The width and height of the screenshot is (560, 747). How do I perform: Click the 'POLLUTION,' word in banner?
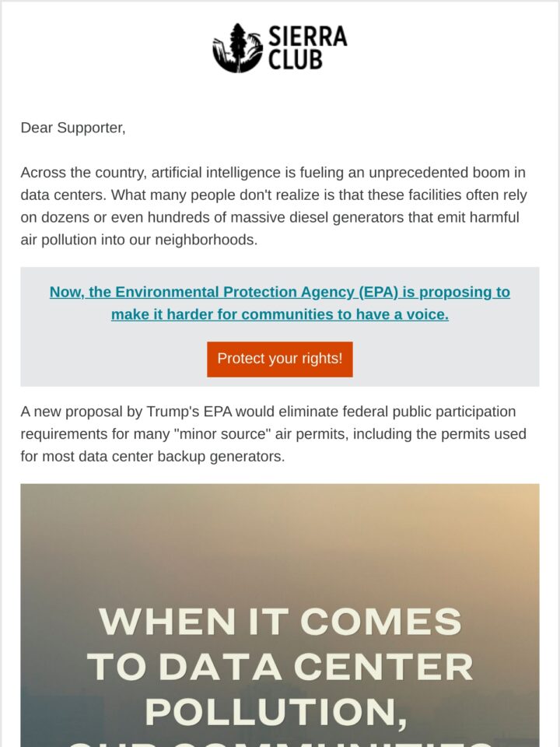pyautogui.click(x=276, y=714)
